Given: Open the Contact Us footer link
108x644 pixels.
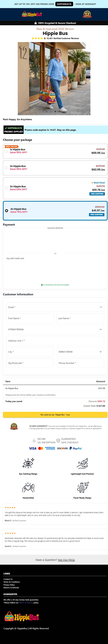Looking at the screenshot, I should 8,579.
